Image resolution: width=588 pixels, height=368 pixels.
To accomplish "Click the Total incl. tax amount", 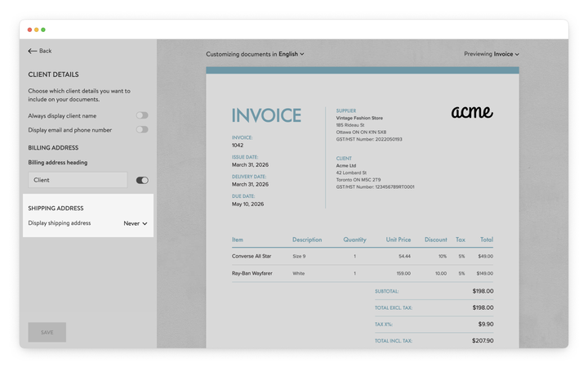I will click(x=482, y=340).
